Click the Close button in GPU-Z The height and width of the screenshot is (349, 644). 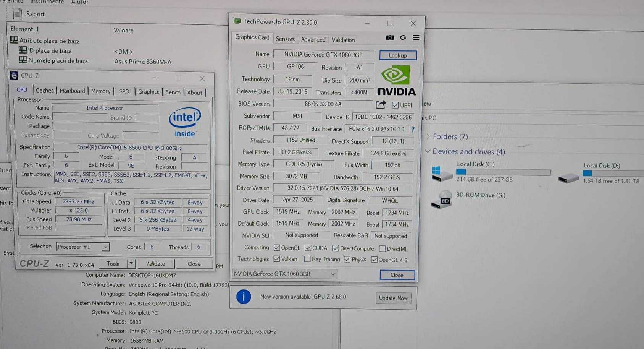click(397, 275)
